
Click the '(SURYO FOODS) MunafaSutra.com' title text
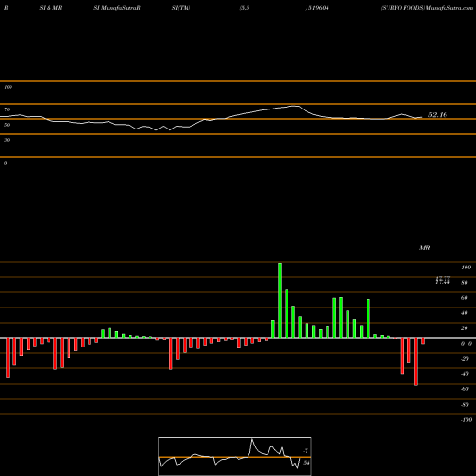pos(427,8)
